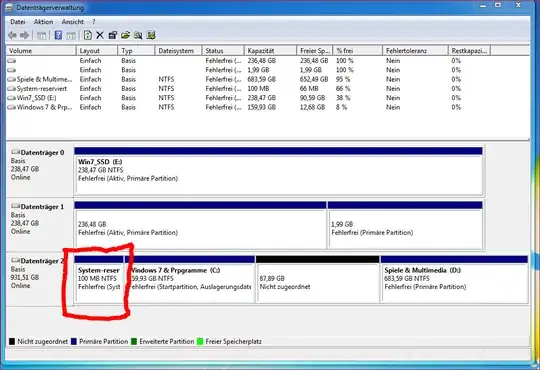
Task: Click the 100 MB capacity cell
Action: [258, 89]
